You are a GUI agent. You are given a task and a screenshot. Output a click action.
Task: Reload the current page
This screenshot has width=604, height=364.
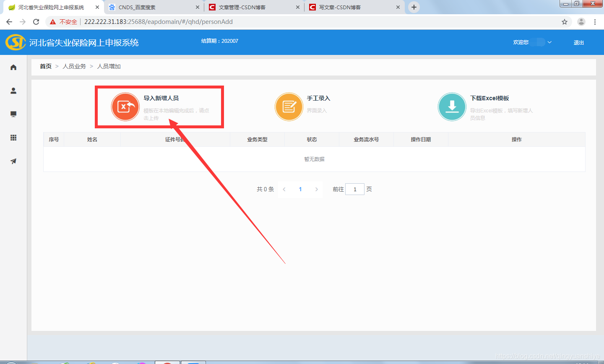coord(36,22)
